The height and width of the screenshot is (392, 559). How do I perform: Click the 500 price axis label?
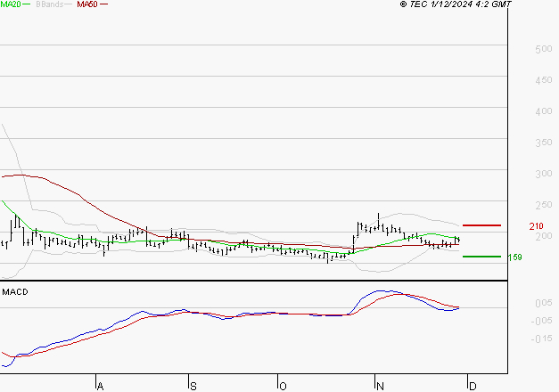click(543, 49)
